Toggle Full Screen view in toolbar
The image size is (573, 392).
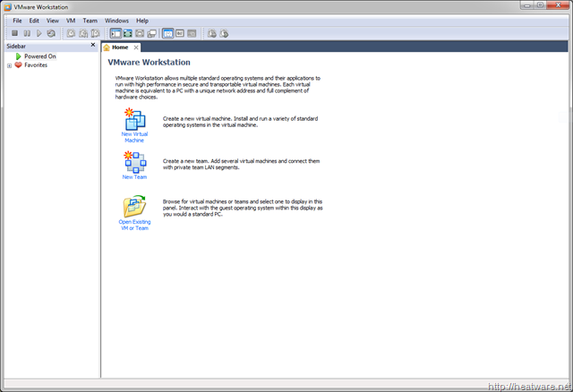pos(141,33)
